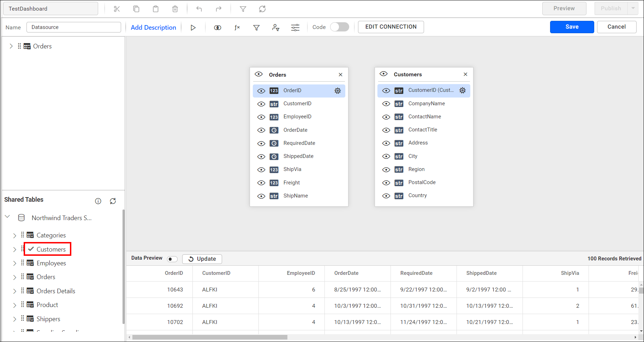Screen dimensions: 644x342
Task: Run the query with the play icon
Action: pos(193,28)
